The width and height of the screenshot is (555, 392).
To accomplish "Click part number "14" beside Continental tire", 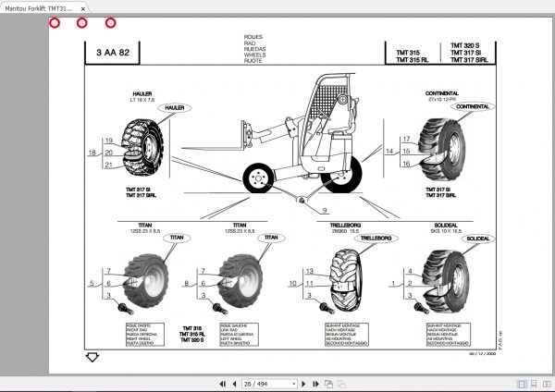I will click(389, 151).
